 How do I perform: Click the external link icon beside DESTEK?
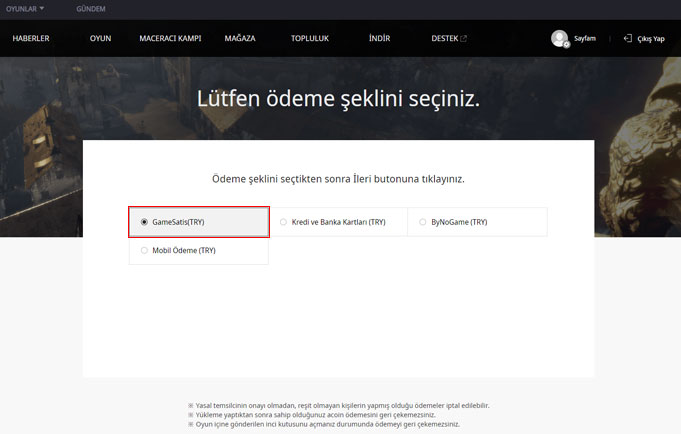point(463,39)
